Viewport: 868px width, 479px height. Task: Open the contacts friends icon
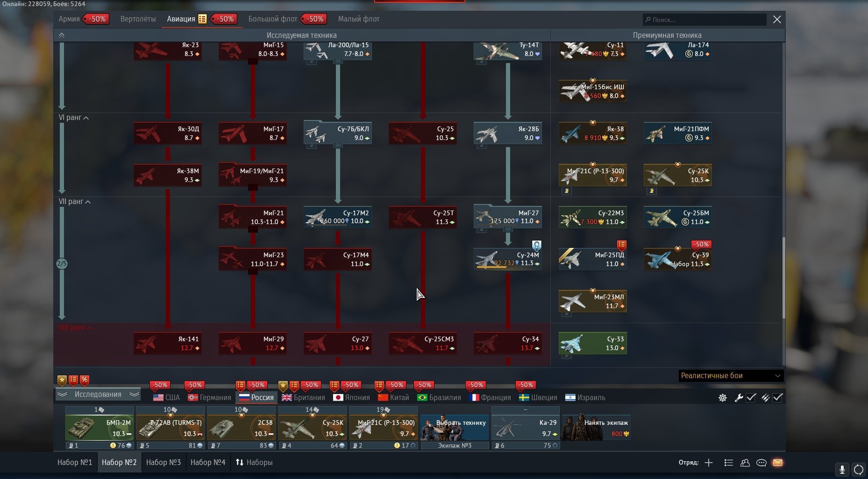click(x=745, y=463)
